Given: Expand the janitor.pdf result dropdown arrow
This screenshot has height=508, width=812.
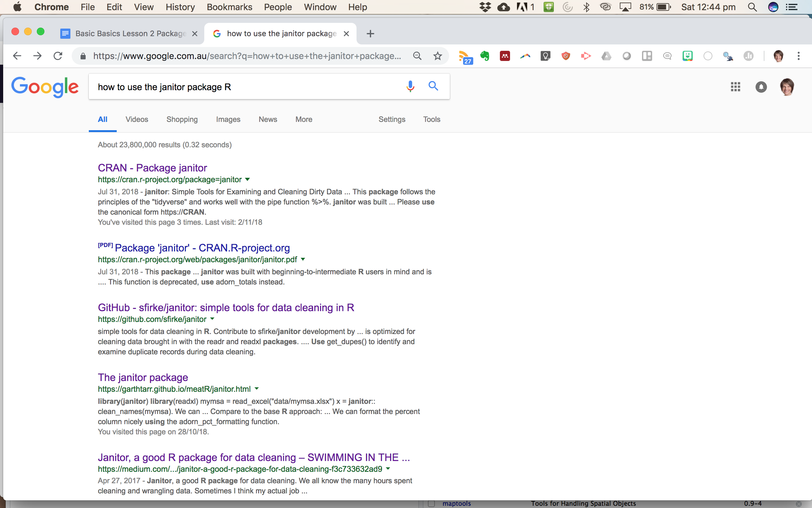Looking at the screenshot, I should click(303, 259).
